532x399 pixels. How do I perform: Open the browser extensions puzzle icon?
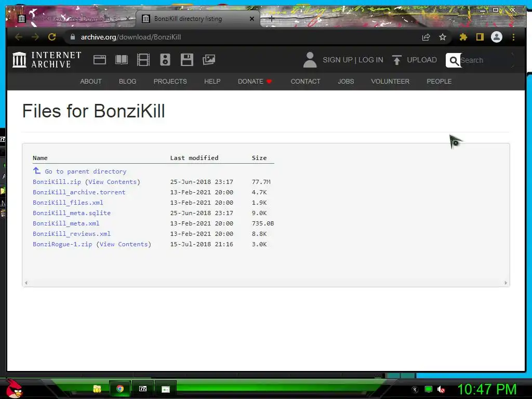click(x=463, y=37)
